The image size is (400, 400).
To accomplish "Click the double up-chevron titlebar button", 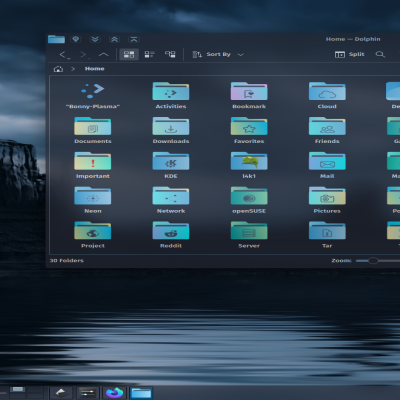I will click(115, 39).
